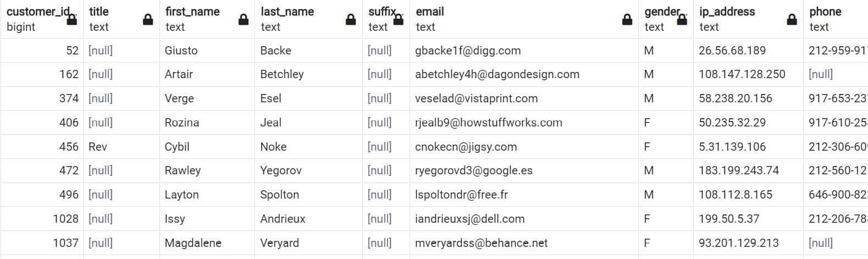868x259 pixels.
Task: Select customer_id cell 1028
Action: tap(42, 219)
